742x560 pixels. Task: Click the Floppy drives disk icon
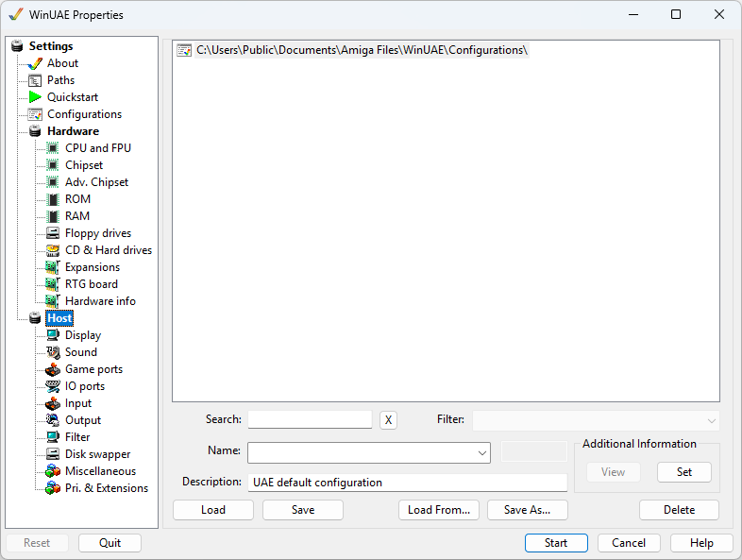point(53,233)
